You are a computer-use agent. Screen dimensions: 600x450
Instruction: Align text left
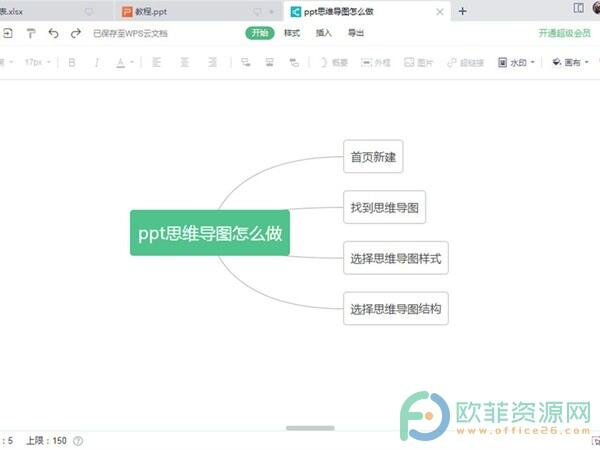(156, 62)
